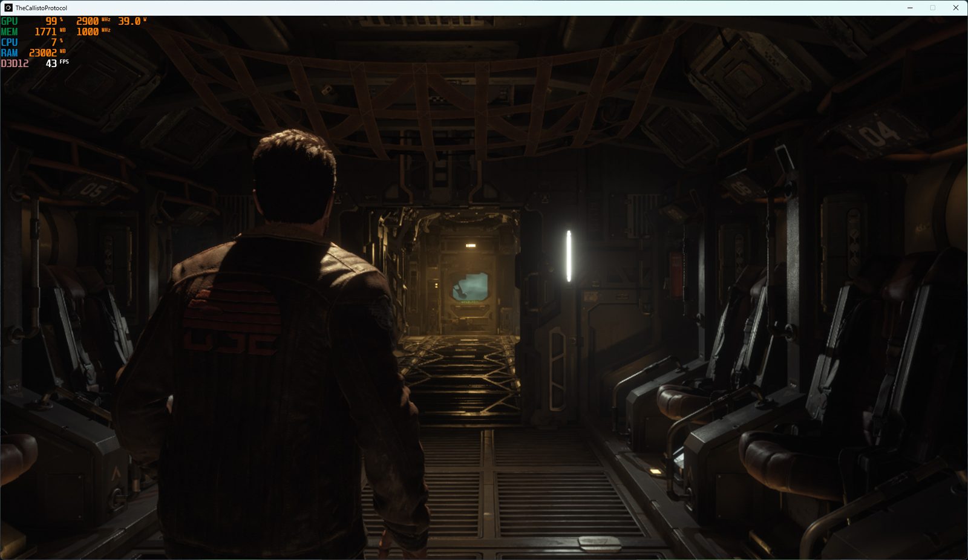The height and width of the screenshot is (560, 968).
Task: Click the 39.0 W power reading
Action: pos(132,21)
